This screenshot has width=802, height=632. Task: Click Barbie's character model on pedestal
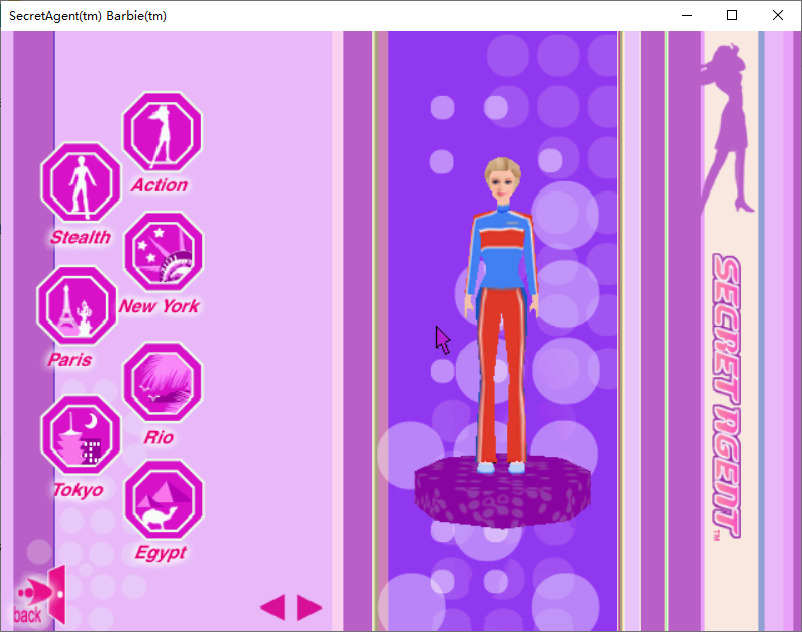coord(502,314)
